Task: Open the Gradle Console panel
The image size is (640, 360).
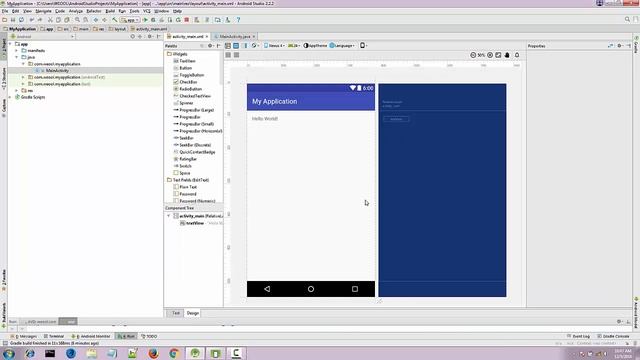Action: pos(613,336)
